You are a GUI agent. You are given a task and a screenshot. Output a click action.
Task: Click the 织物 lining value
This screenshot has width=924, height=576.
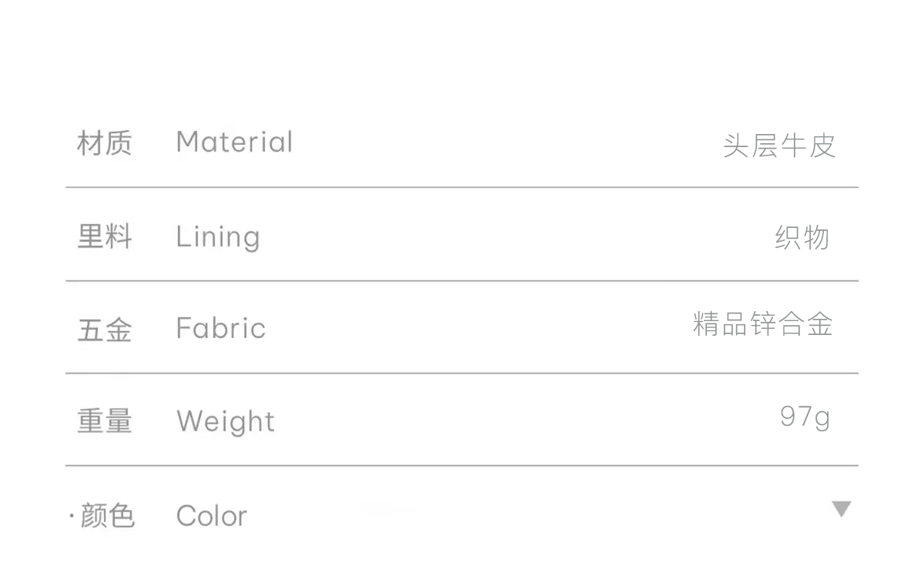tap(802, 238)
